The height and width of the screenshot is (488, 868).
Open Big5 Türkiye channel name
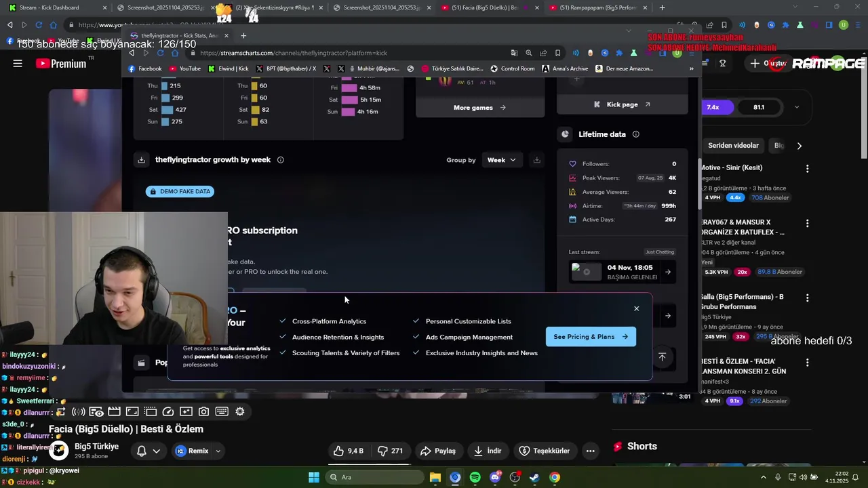(x=96, y=447)
